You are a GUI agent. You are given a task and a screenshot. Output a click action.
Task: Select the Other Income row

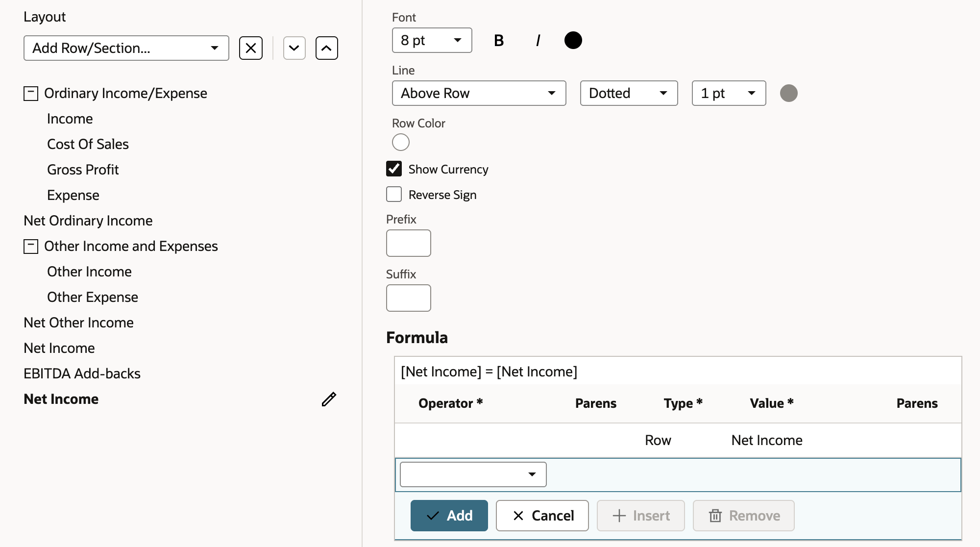click(89, 272)
